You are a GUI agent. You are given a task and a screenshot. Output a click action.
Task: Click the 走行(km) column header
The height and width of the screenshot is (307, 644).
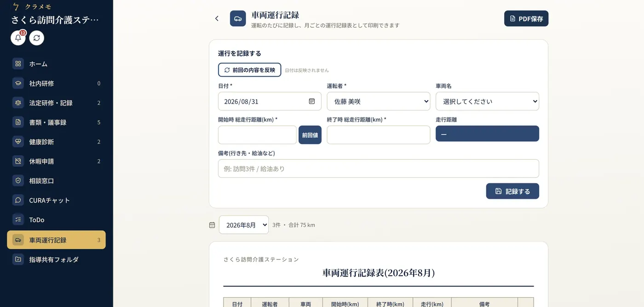(x=432, y=304)
